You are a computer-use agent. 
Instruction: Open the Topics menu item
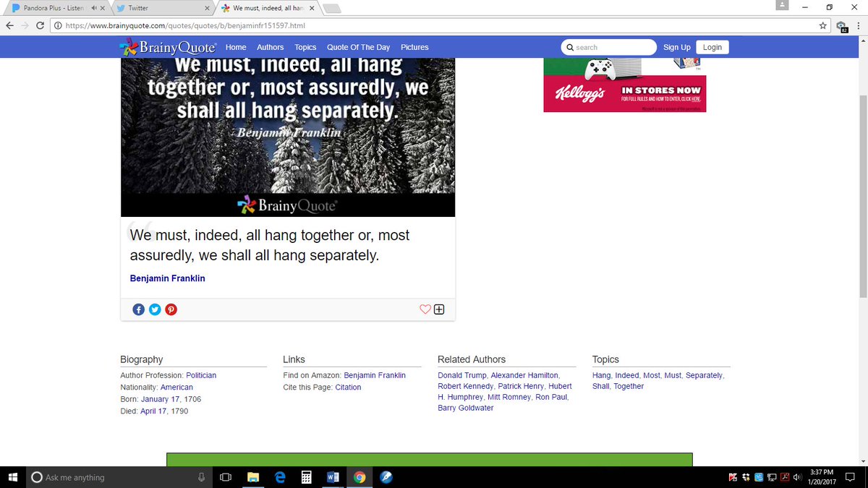pyautogui.click(x=305, y=47)
